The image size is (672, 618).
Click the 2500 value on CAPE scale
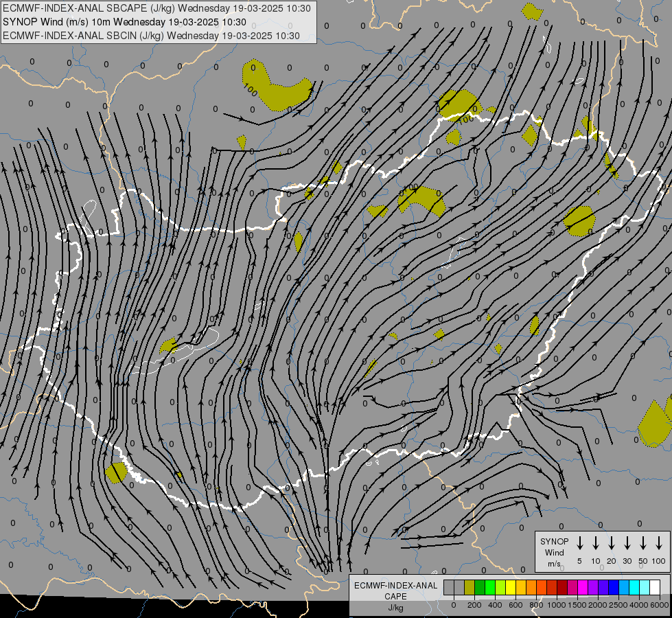tap(618, 605)
